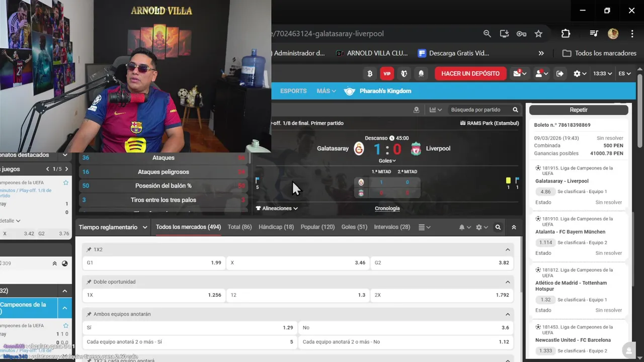Click the markets search magnifier
Screen dimensions: 644x362
[498, 227]
